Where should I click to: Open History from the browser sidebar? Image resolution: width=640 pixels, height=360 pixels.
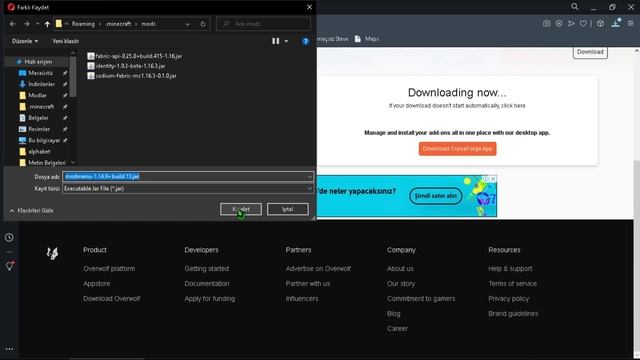(9, 238)
